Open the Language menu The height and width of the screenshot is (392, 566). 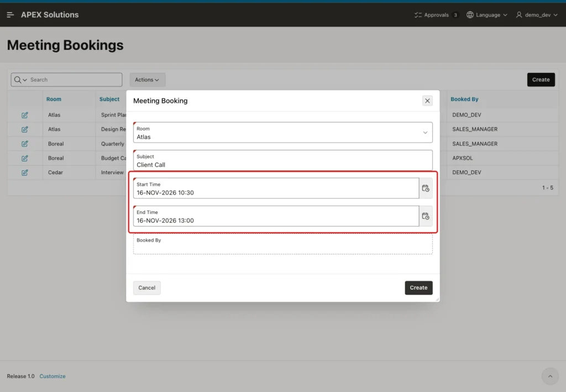pos(487,15)
